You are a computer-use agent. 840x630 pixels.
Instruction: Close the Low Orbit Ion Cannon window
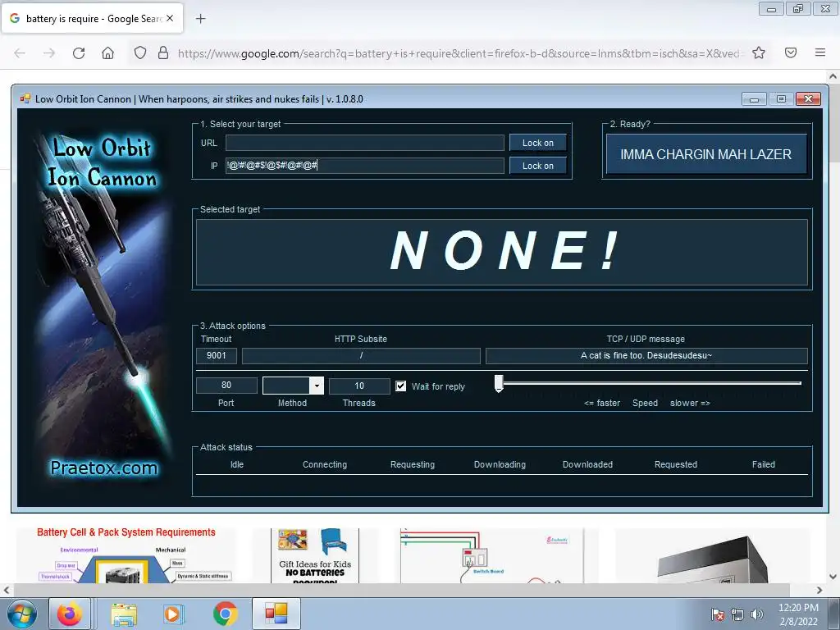pos(808,99)
